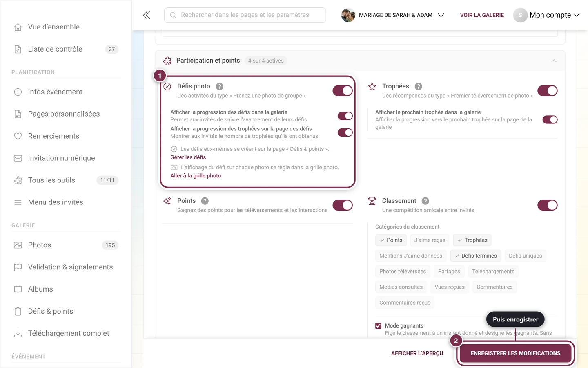Screen dimensions: 588x368
Task: Open Tous les outils menu item
Action: [x=65, y=180]
